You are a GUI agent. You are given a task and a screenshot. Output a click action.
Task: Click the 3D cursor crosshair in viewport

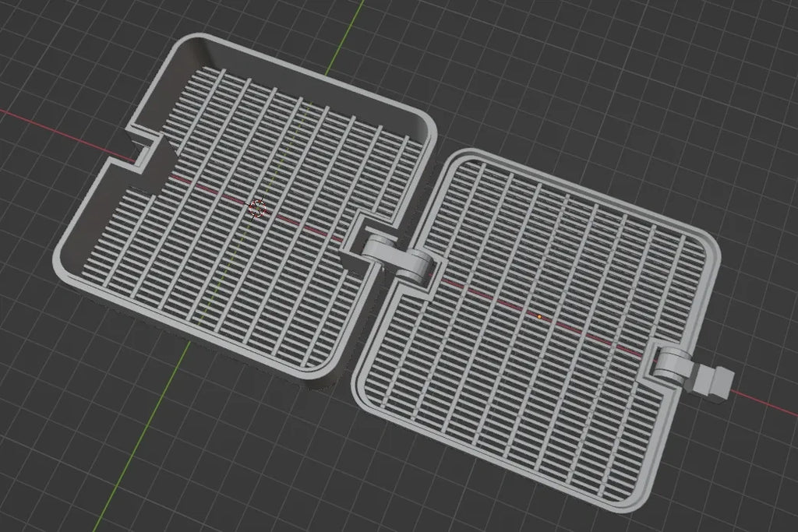point(257,209)
